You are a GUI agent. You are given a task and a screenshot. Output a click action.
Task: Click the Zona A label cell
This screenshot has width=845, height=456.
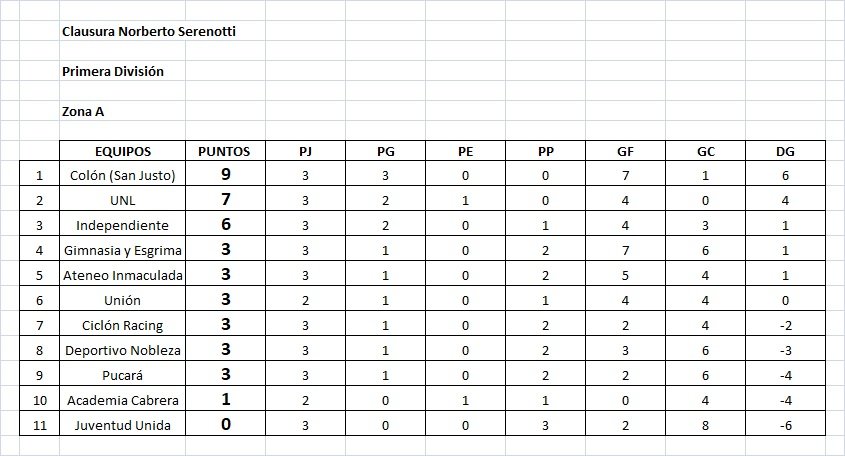pos(83,111)
